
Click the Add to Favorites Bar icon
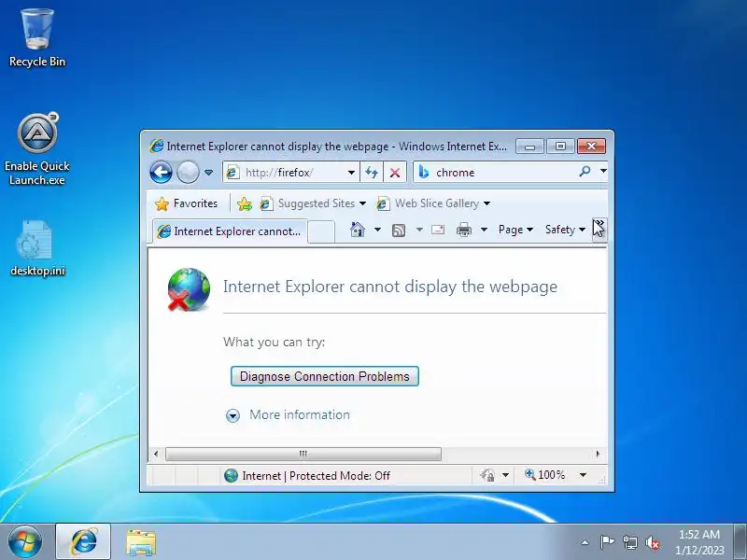tap(245, 203)
